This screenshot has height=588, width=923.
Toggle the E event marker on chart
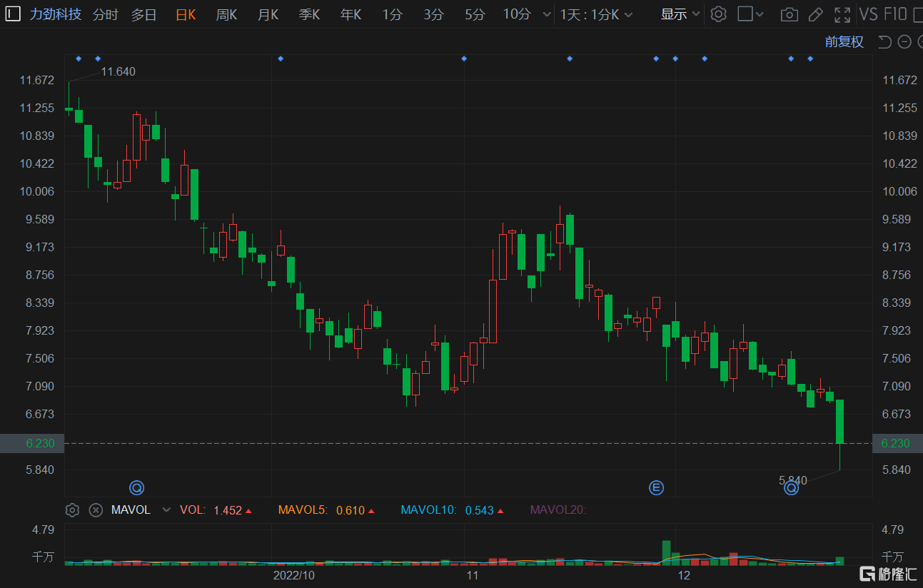coord(656,488)
